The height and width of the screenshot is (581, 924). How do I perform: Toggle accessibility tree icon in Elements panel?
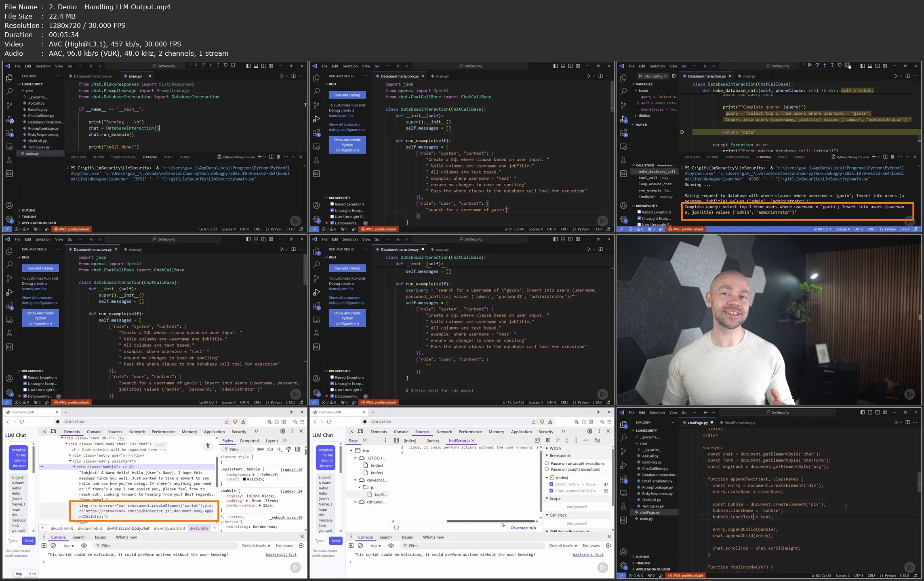point(208,446)
